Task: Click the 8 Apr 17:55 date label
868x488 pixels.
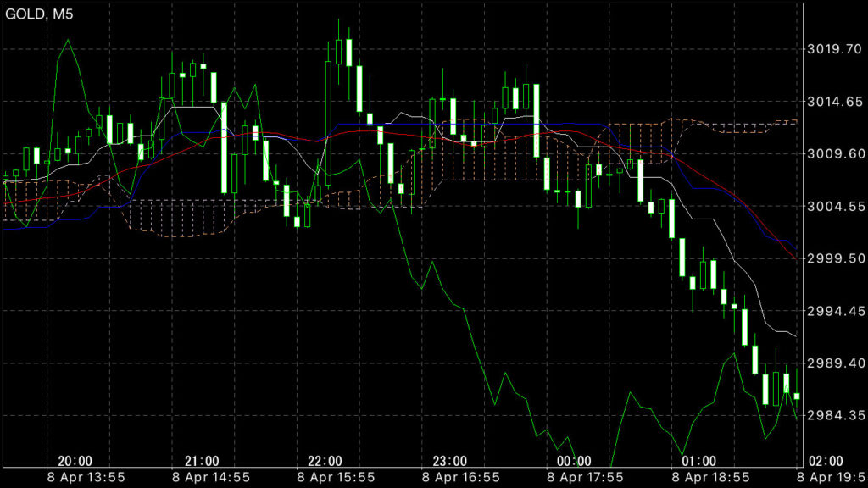Action: 585,477
